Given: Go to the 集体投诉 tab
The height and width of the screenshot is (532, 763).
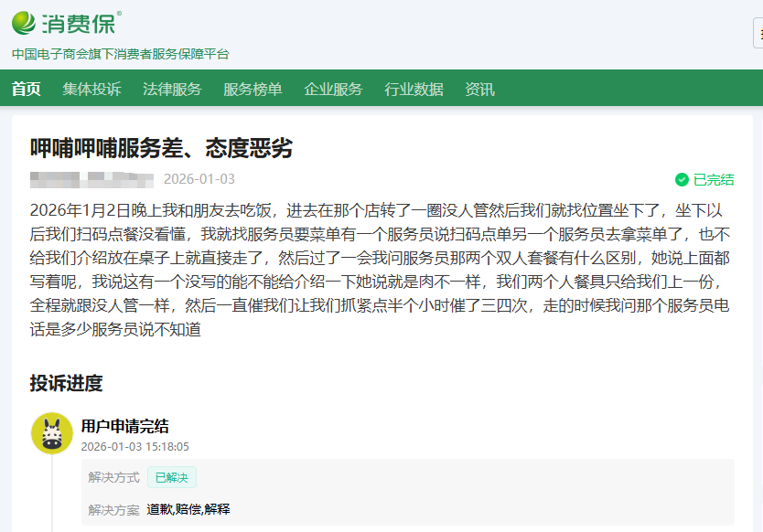Looking at the screenshot, I should (91, 89).
